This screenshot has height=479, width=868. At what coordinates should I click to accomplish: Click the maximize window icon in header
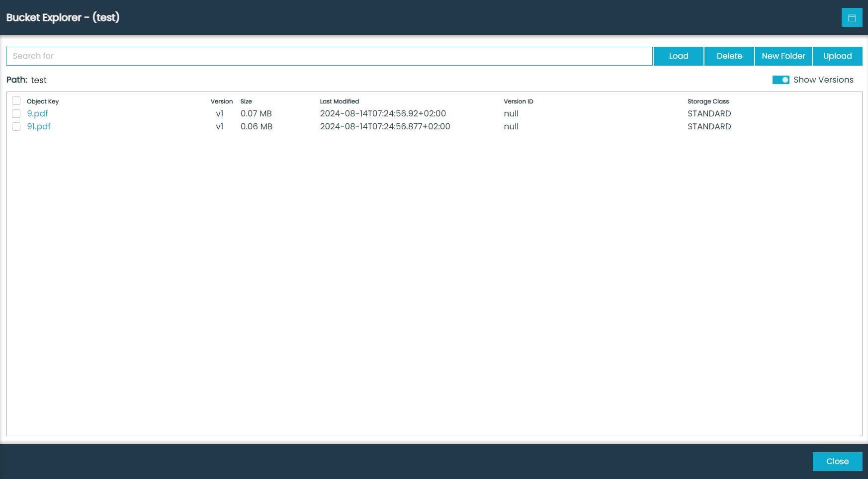(x=852, y=17)
